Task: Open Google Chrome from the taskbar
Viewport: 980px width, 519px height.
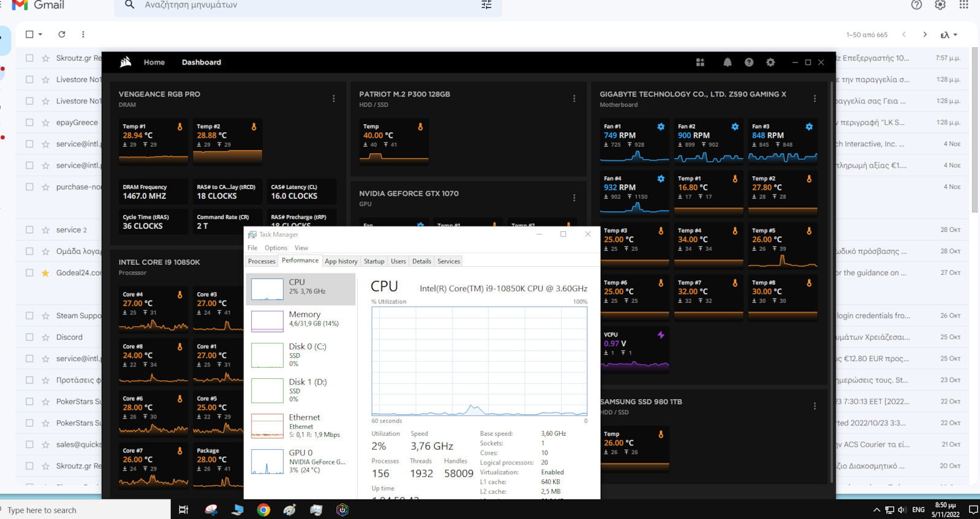Action: click(263, 510)
